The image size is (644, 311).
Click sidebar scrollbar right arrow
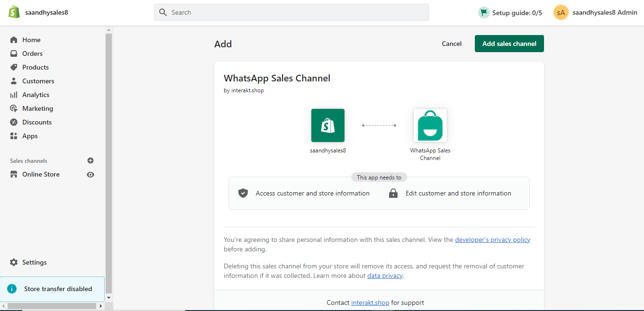(x=101, y=306)
